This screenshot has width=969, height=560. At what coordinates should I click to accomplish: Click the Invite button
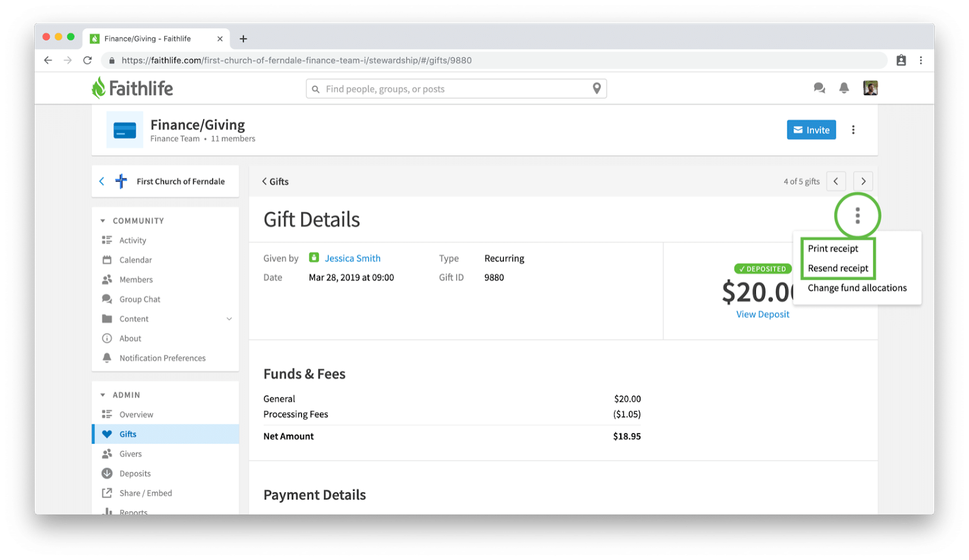(812, 130)
